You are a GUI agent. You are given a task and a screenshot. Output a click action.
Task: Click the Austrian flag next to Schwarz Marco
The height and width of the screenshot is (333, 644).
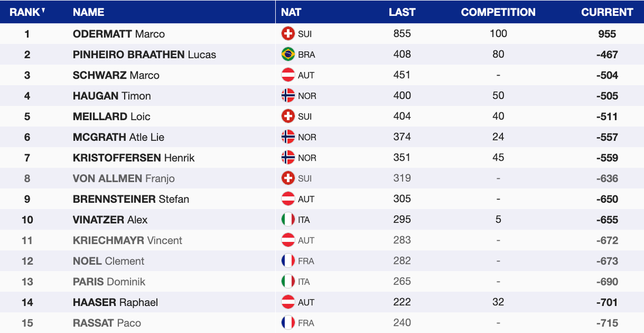click(288, 75)
